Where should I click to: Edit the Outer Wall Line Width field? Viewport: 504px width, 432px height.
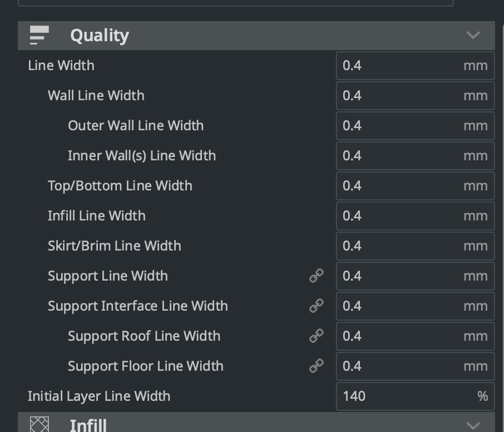click(415, 126)
